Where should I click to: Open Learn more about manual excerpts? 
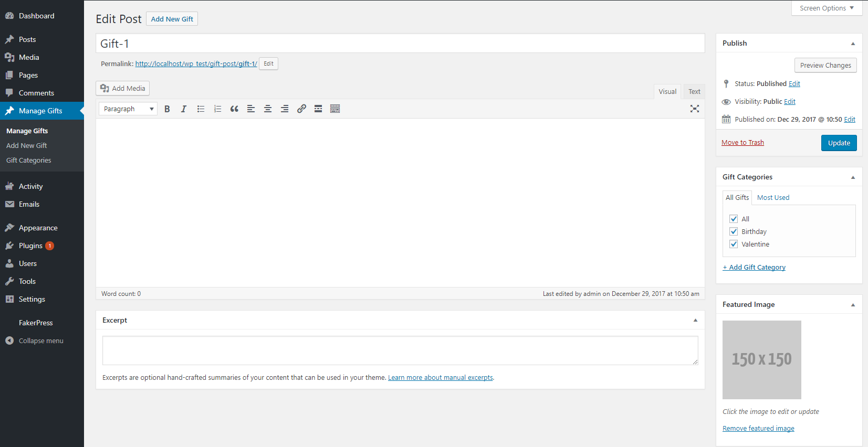[441, 378]
